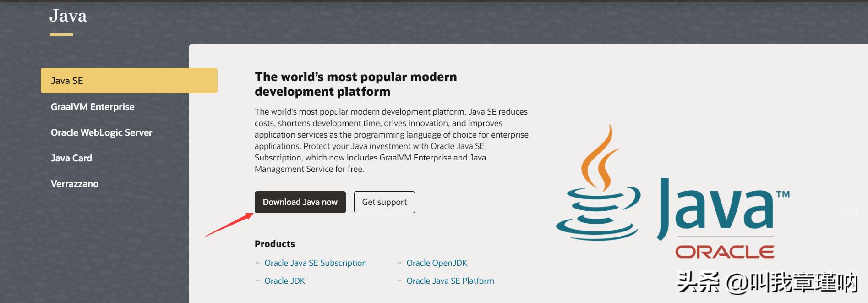Select the Verrazzano tab
868x303 pixels.
click(75, 184)
